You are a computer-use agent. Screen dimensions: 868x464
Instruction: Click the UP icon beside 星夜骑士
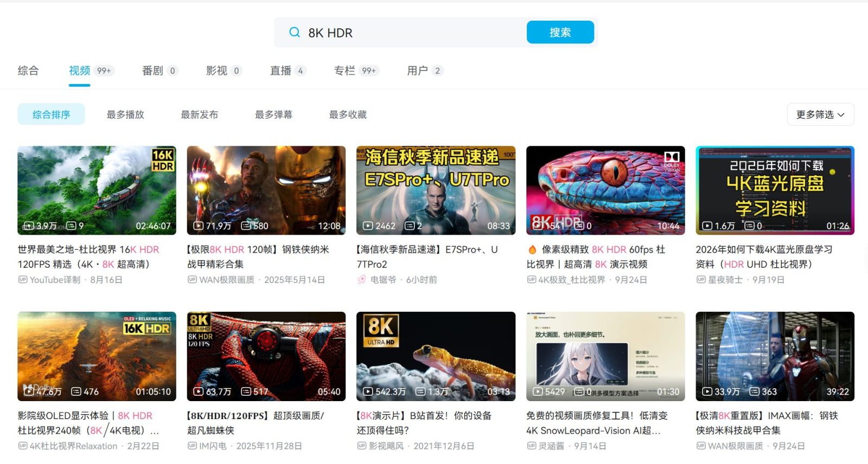click(701, 280)
